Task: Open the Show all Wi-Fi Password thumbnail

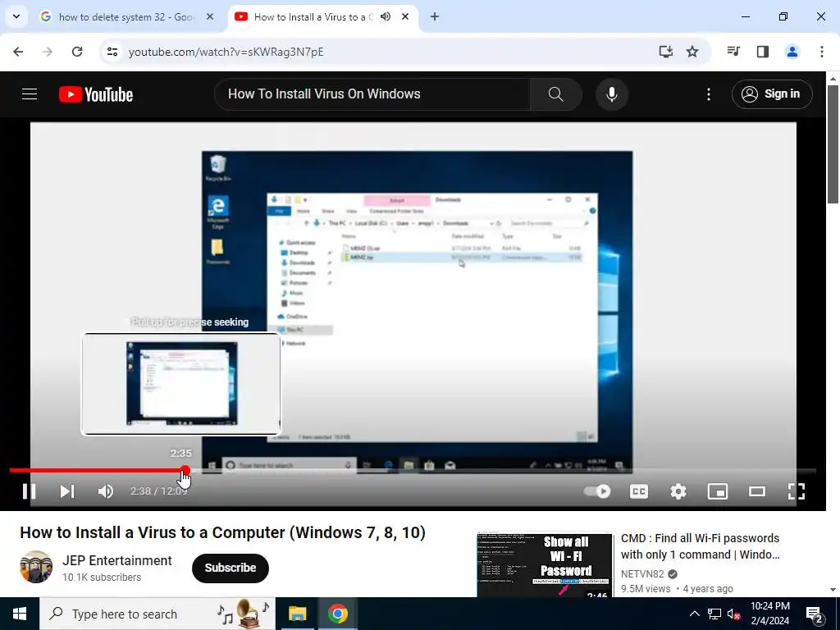Action: (545, 564)
